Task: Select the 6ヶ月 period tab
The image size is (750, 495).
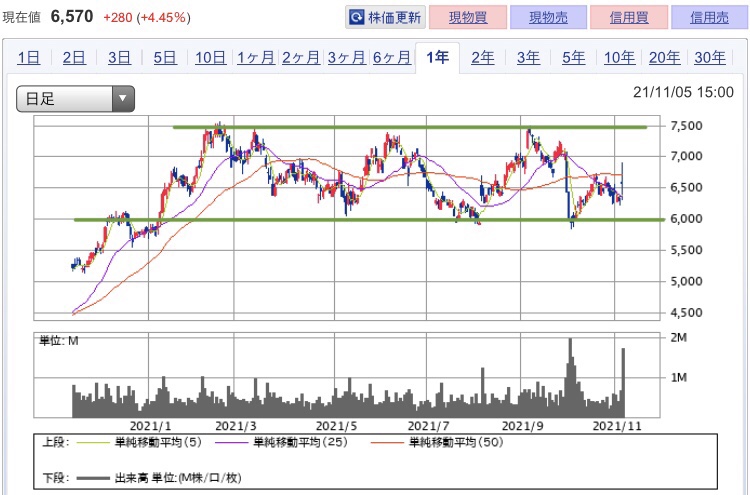Action: (392, 58)
